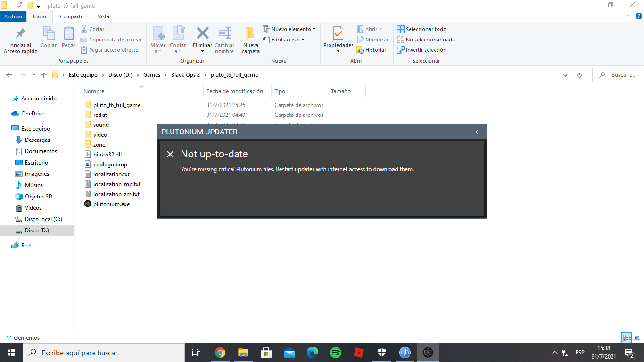
Task: Click the Pegar clipboard icon
Action: [69, 33]
